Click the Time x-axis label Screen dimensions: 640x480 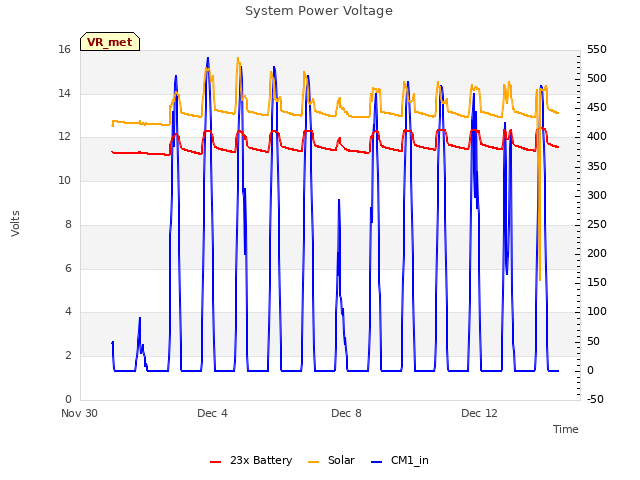(565, 429)
